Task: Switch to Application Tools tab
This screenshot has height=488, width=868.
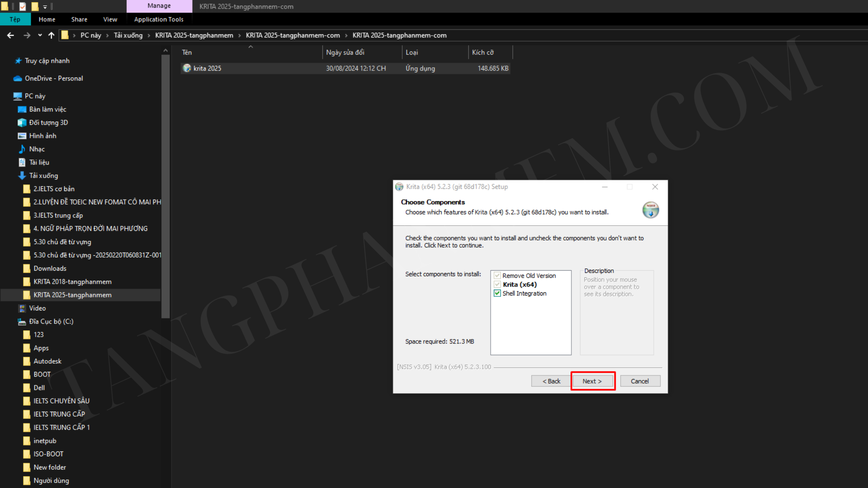Action: (159, 19)
